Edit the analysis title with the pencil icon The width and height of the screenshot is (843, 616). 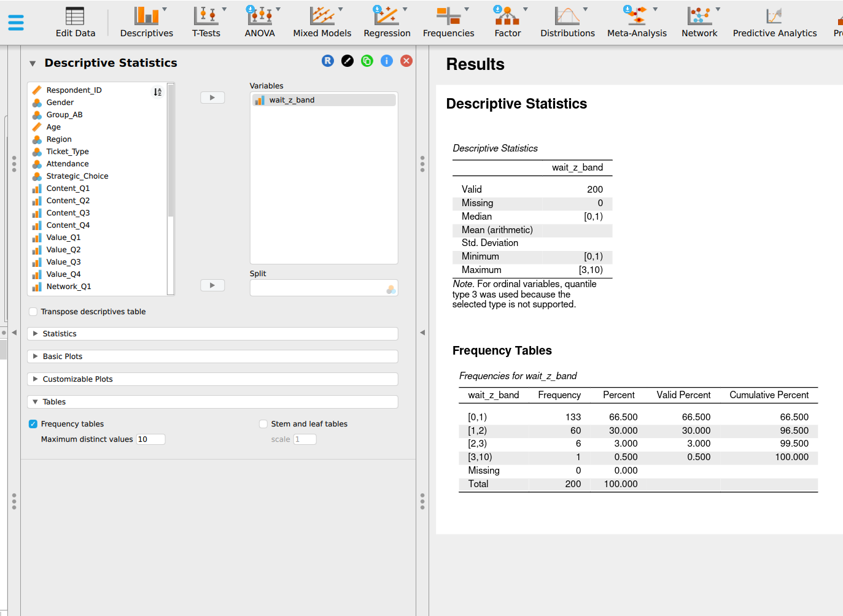(348, 61)
